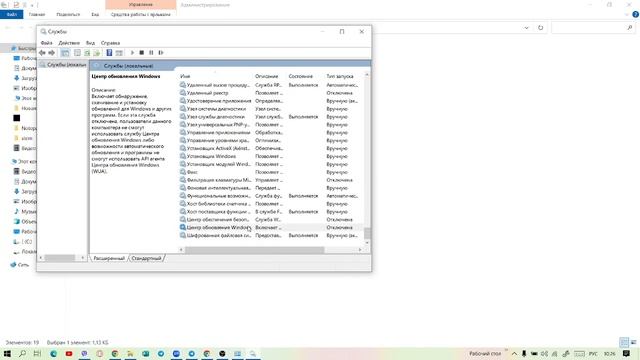Open the red YouTube taskbar icon

tap(69, 353)
